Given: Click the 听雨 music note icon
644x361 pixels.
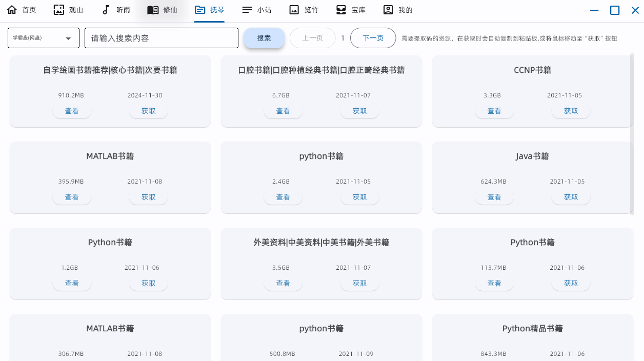Looking at the screenshot, I should pyautogui.click(x=105, y=10).
